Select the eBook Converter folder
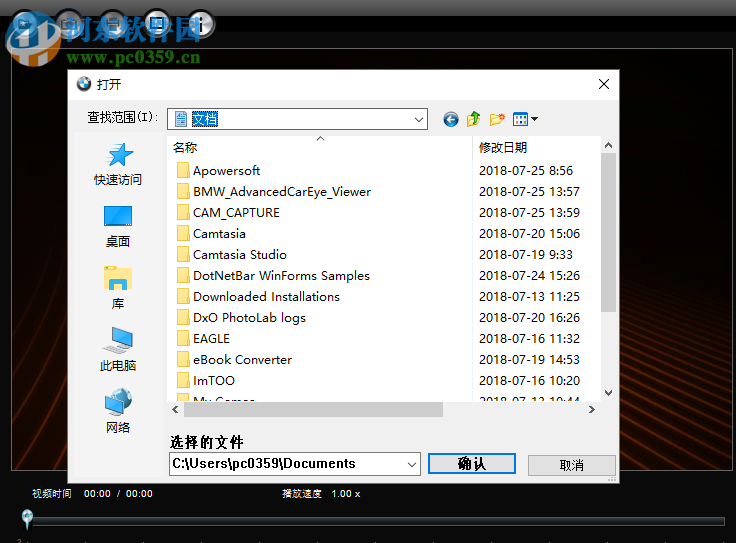The width and height of the screenshot is (736, 543). pos(242,359)
